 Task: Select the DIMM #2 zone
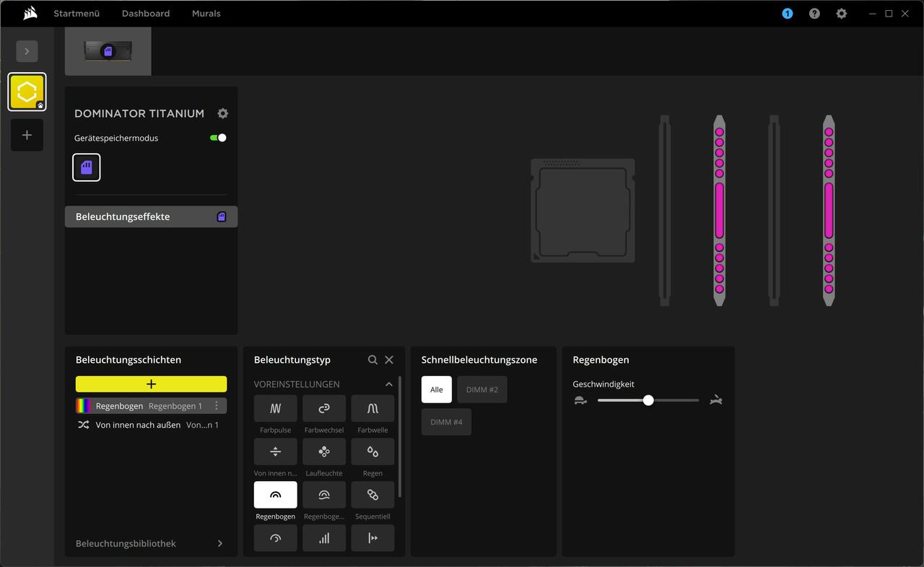point(481,390)
